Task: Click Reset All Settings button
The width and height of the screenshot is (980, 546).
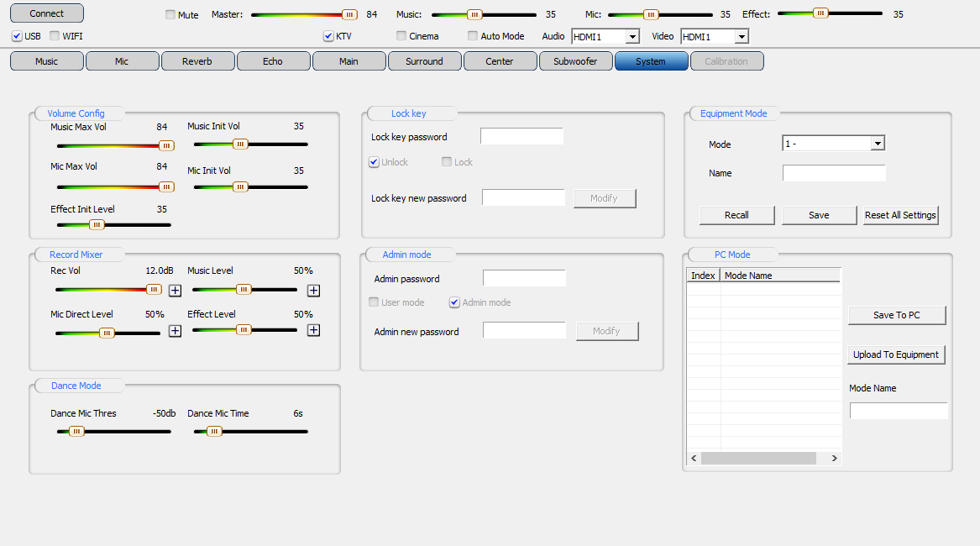Action: [x=900, y=215]
